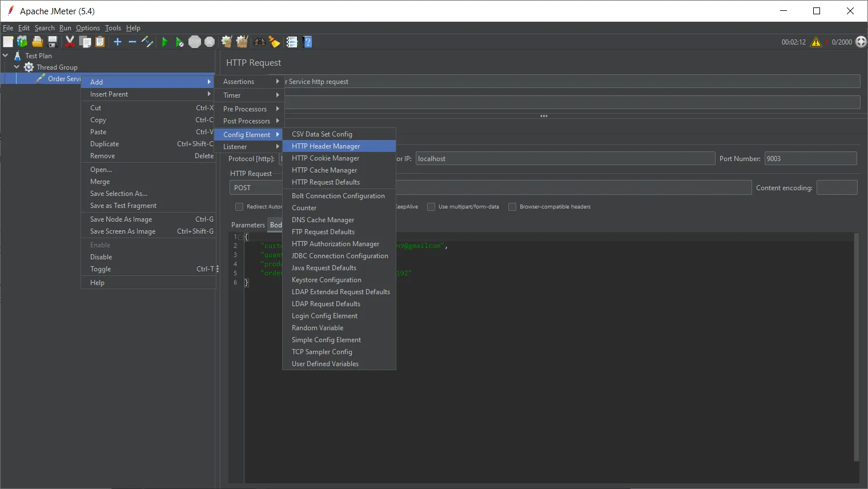
Task: Click the yellow warning log icon
Action: coord(816,42)
